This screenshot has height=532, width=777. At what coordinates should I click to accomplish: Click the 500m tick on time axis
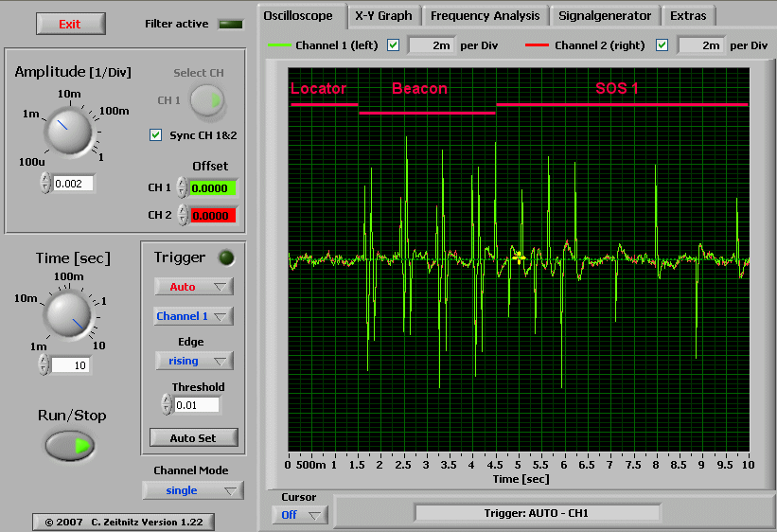click(x=310, y=465)
